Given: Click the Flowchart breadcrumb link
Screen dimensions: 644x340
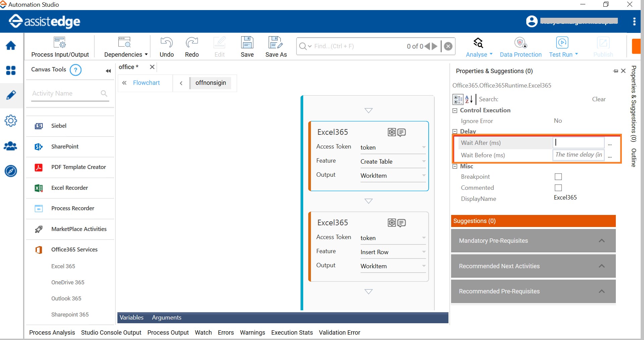Looking at the screenshot, I should 146,83.
